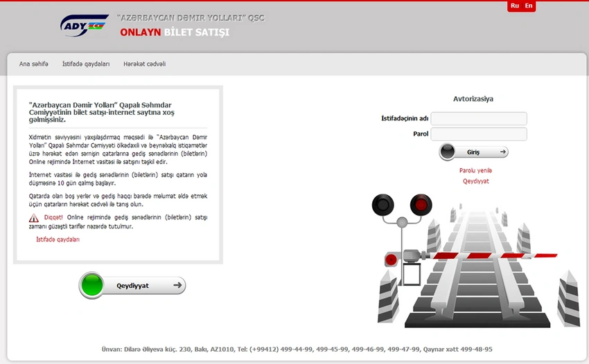The width and height of the screenshot is (589, 364).
Task: Follow the Parolu yenilə link
Action: pos(475,170)
